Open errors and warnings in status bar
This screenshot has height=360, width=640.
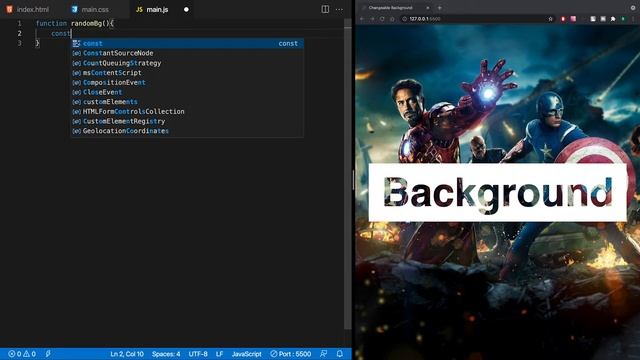[22, 354]
